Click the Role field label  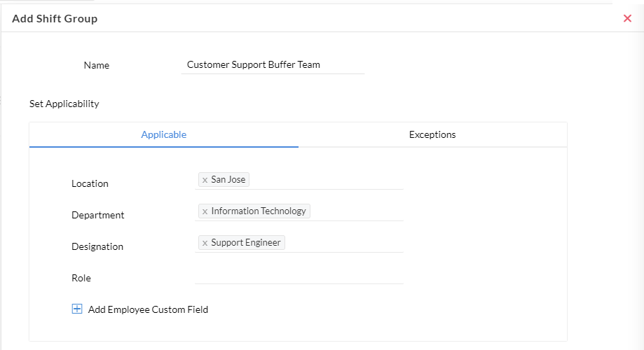[81, 278]
